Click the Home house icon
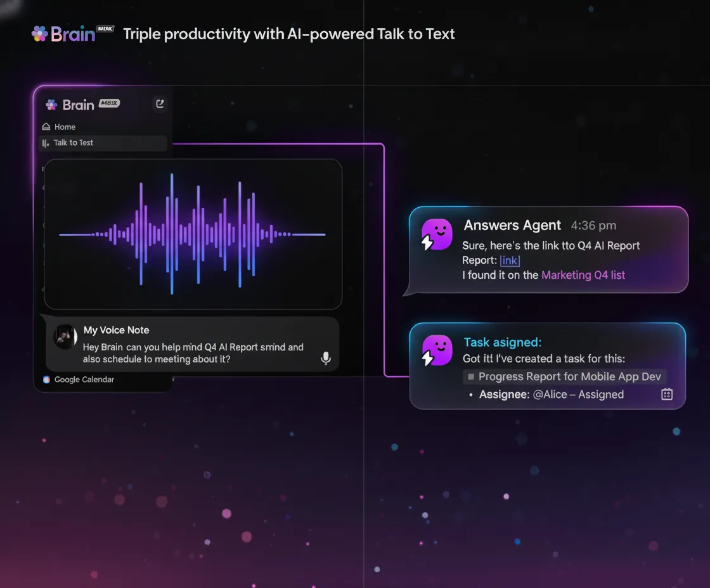The width and height of the screenshot is (710, 588). pyautogui.click(x=46, y=126)
